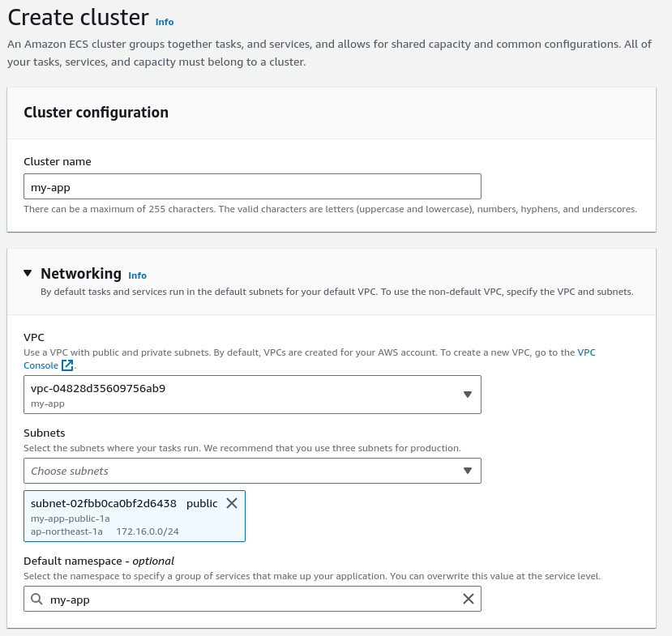Viewport: 672px width, 636px height.
Task: Open Info link beside Create cluster title
Action: 164,22
